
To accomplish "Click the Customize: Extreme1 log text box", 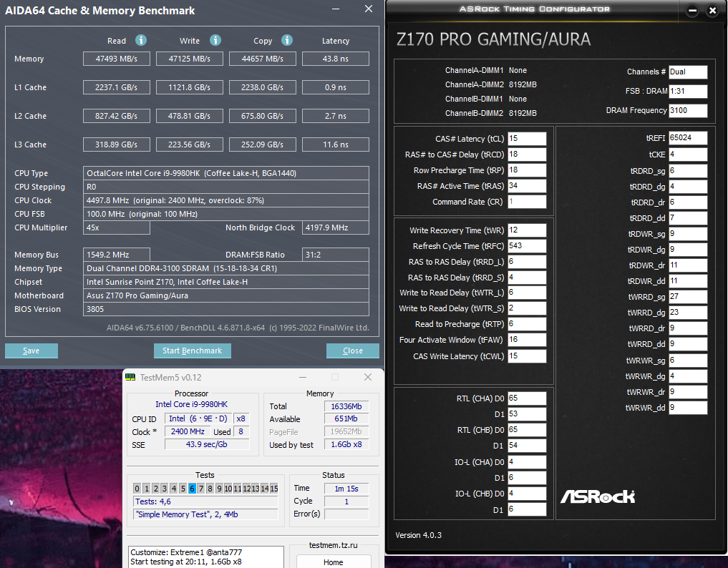I will click(x=206, y=557).
